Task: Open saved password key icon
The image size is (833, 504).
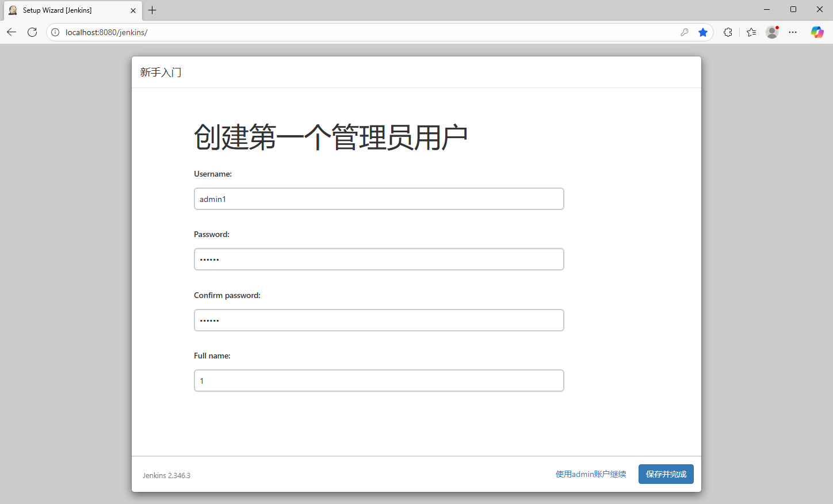Action: (x=684, y=32)
